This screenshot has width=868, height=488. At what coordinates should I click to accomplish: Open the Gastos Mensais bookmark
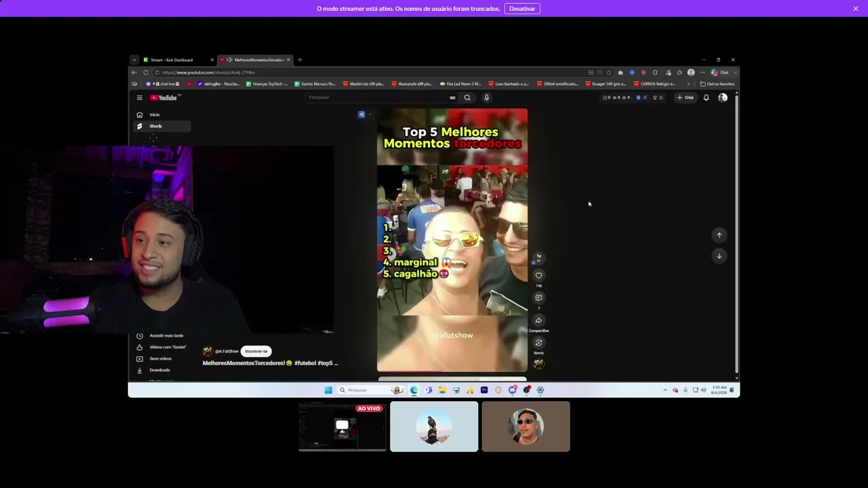point(315,84)
